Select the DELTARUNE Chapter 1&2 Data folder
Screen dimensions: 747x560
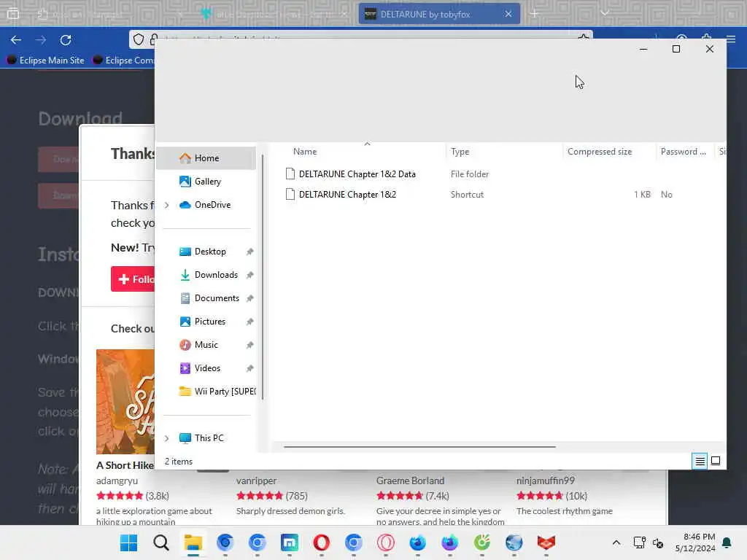click(357, 174)
